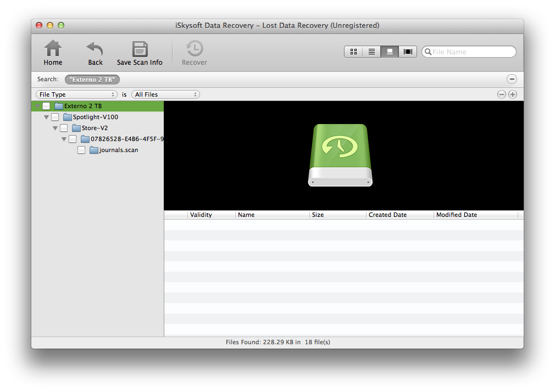
Task: Select the Store-V2 tree row
Action: click(97, 128)
